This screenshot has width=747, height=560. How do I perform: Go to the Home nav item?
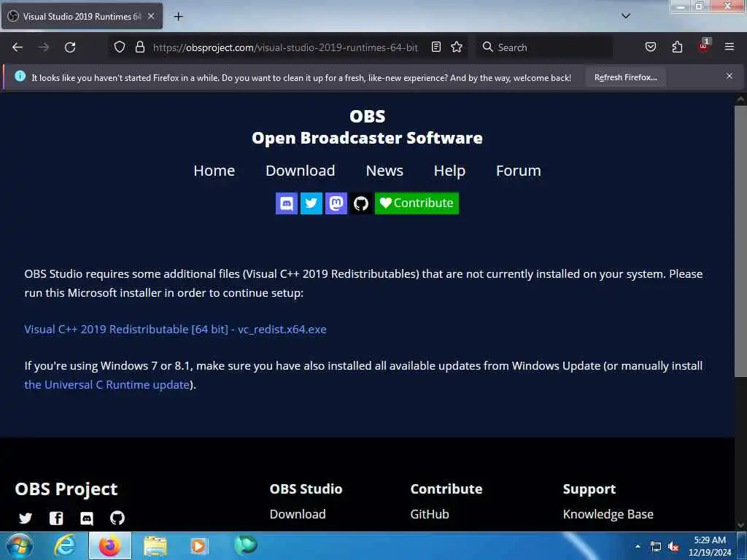point(214,171)
